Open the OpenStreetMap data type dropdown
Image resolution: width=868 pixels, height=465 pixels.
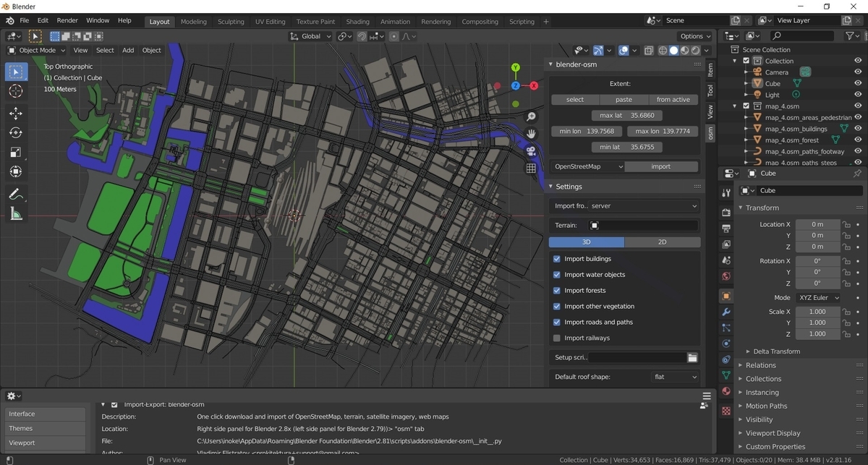[x=587, y=166]
